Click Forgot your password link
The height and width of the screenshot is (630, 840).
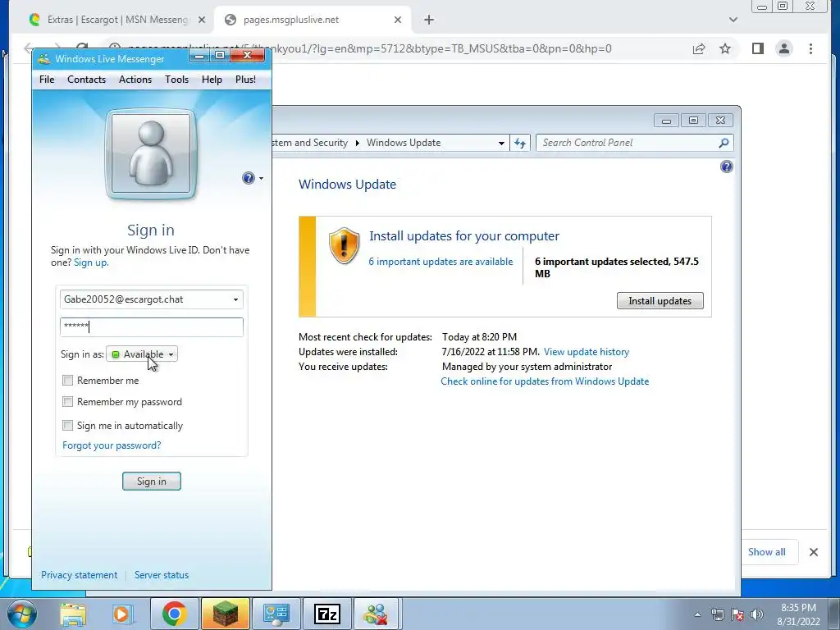(112, 445)
